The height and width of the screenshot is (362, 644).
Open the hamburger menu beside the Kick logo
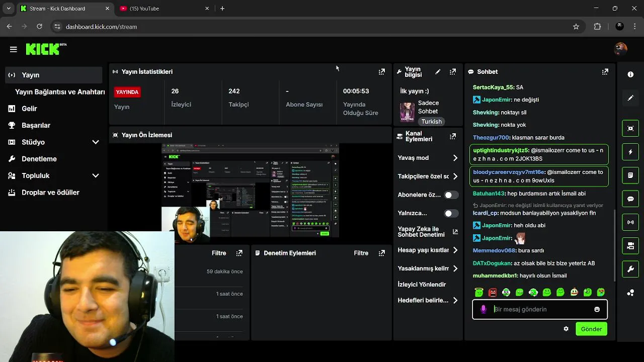pos(14,49)
